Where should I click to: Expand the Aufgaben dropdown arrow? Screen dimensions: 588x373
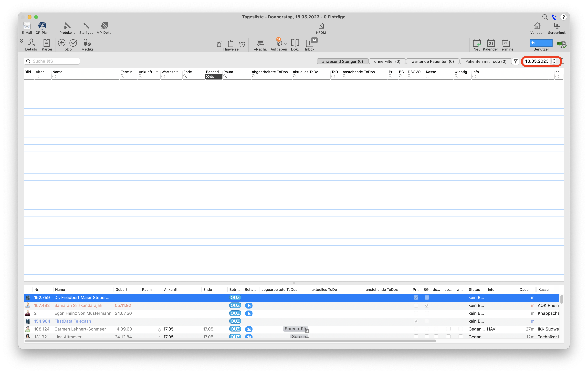[x=286, y=44]
